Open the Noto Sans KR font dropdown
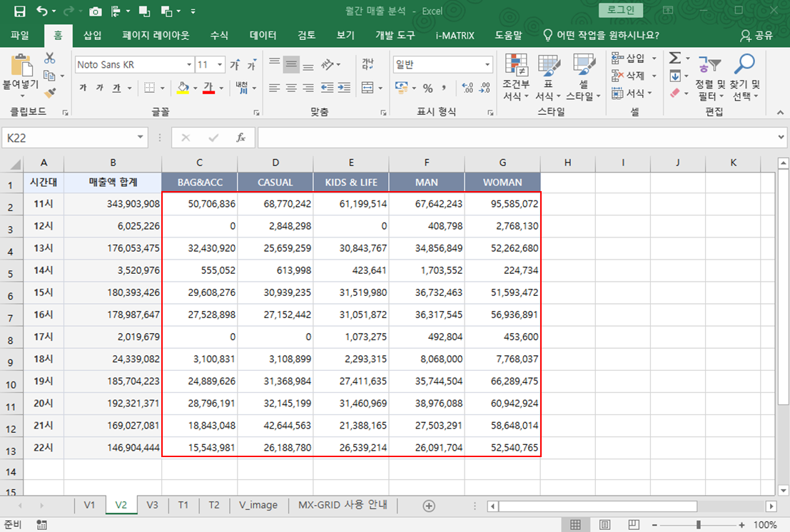Image resolution: width=790 pixels, height=532 pixels. click(188, 65)
